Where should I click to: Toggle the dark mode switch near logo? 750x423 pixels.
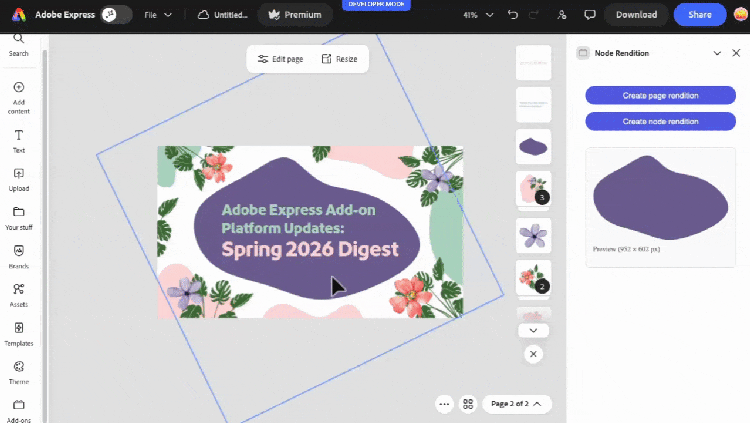(117, 15)
